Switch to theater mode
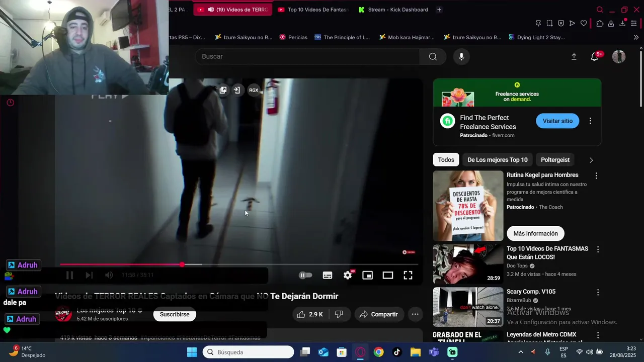The height and width of the screenshot is (362, 644). (x=388, y=275)
